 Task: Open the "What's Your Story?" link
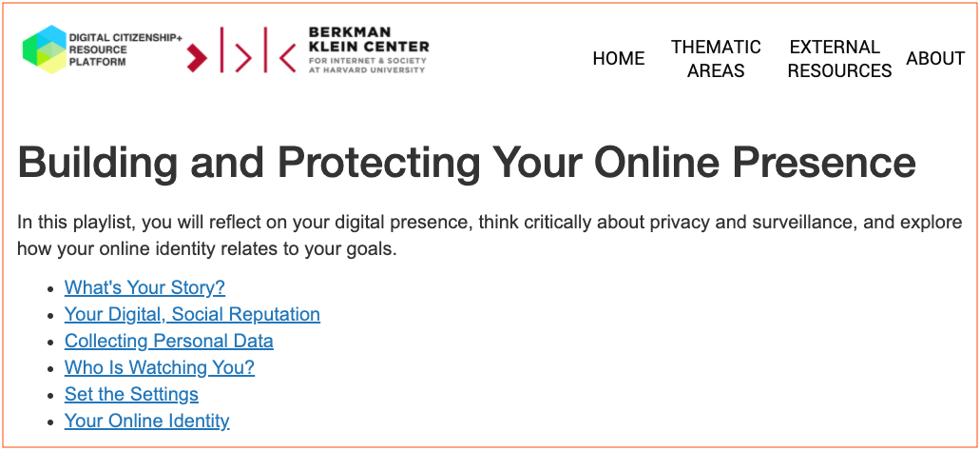click(x=144, y=287)
